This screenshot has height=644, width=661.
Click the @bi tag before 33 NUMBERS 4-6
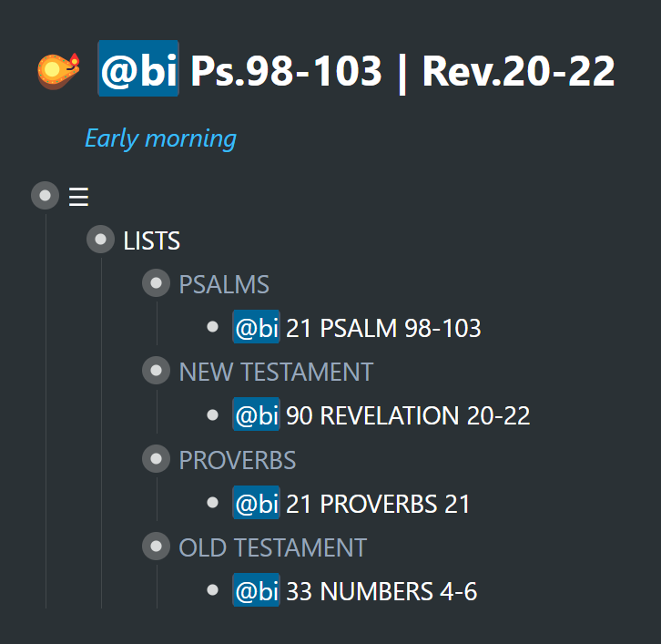(x=257, y=590)
